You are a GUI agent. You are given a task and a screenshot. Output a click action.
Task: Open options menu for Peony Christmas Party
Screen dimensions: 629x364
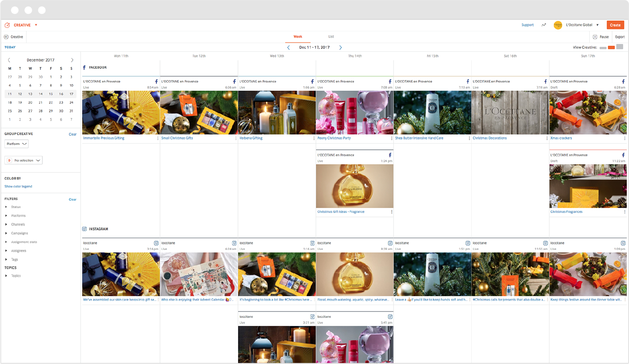pos(392,138)
